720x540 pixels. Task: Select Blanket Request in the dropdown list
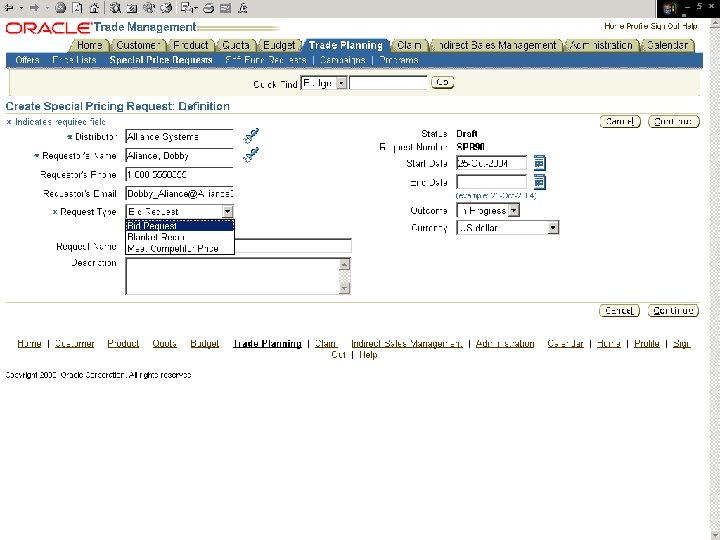180,237
